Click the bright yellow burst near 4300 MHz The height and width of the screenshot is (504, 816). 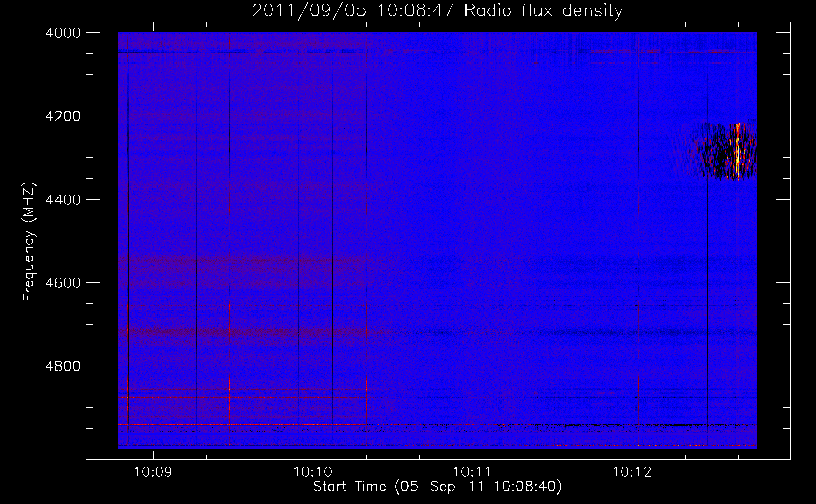tap(737, 151)
